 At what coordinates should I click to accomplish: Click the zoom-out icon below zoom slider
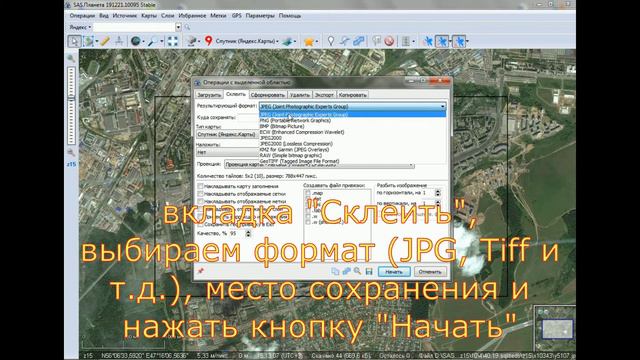71,153
